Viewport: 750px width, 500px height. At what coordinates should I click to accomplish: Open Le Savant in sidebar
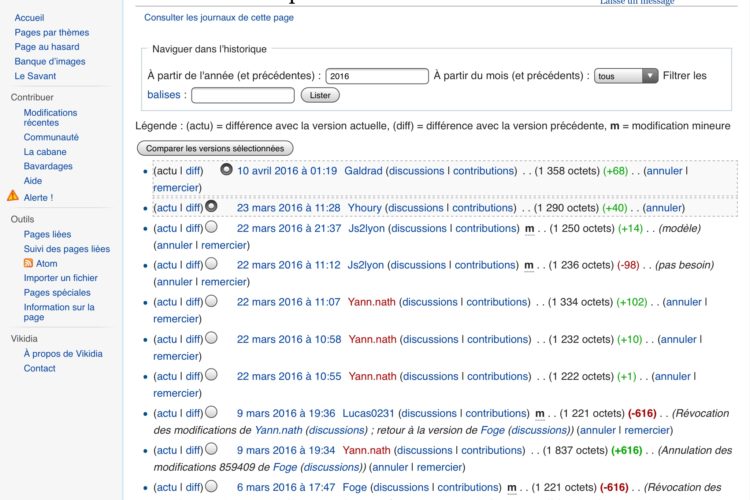[35, 76]
